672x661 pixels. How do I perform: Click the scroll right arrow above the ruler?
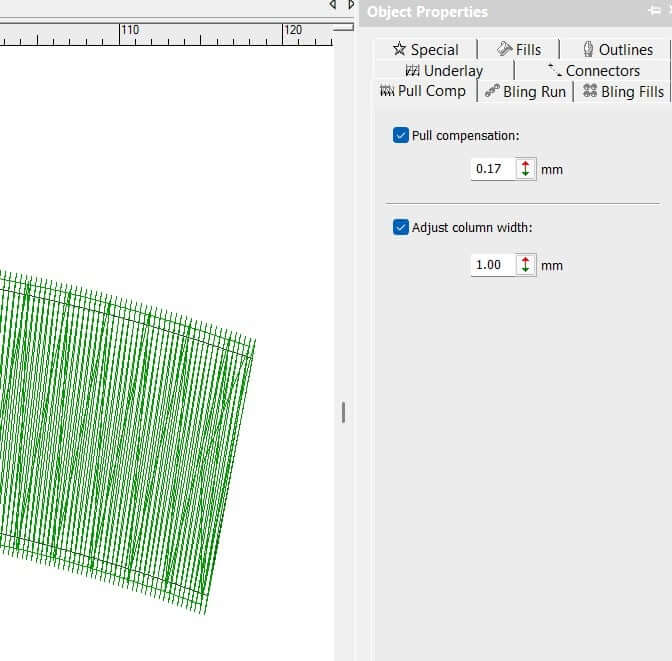coord(351,5)
